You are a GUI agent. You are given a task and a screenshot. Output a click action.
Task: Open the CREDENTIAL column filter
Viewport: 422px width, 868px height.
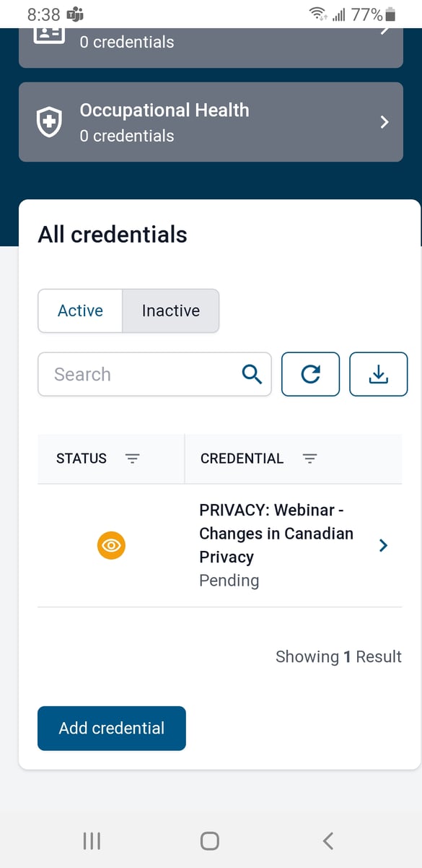point(310,459)
